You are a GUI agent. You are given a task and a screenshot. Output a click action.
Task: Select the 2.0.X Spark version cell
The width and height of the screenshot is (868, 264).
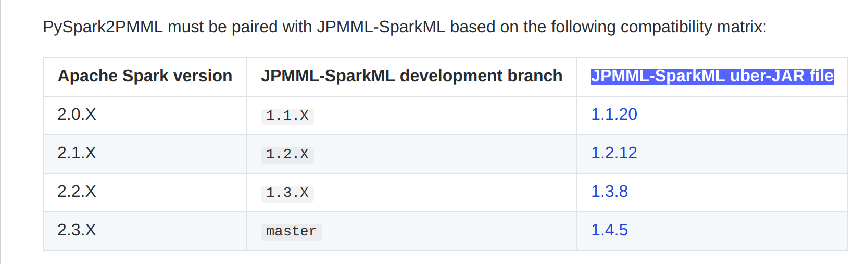[77, 115]
